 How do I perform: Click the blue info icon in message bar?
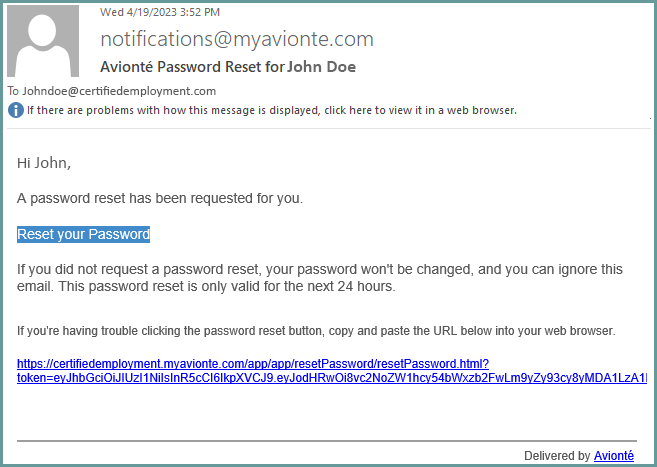(x=16, y=110)
